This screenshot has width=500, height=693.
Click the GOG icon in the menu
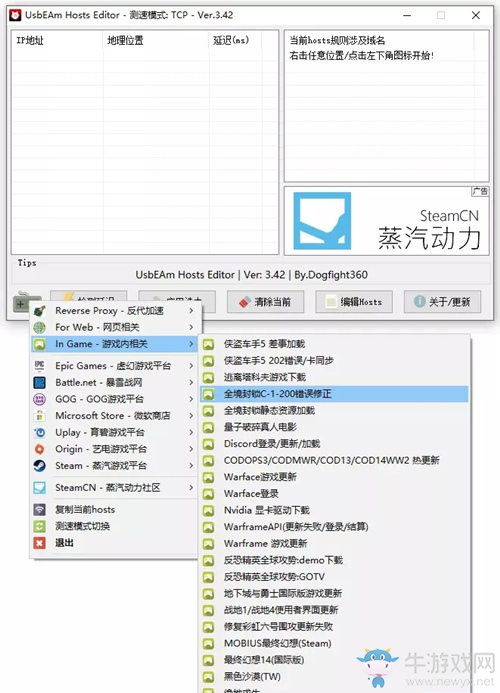[39, 399]
